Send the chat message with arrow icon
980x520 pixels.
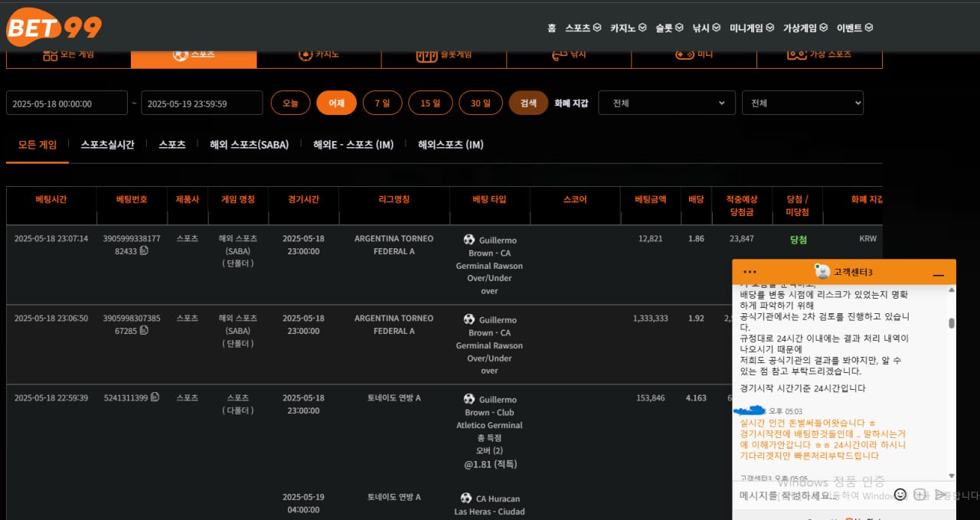[939, 495]
